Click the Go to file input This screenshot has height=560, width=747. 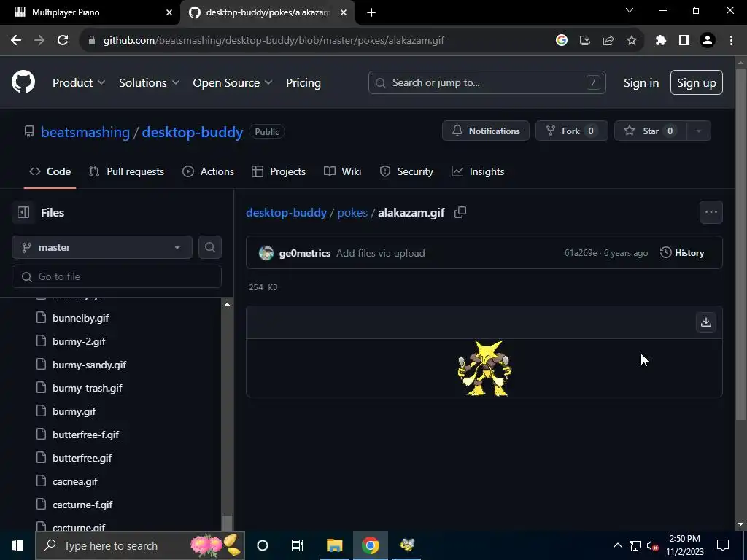coord(117,276)
